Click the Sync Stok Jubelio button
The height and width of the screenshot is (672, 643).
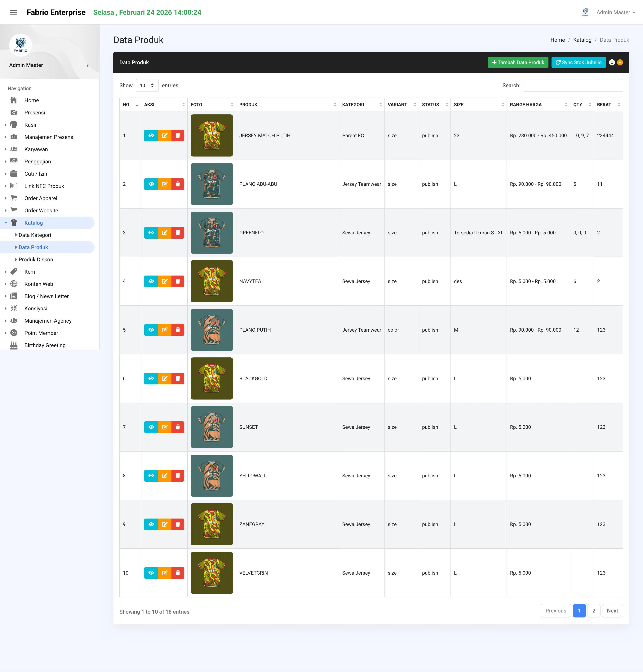coord(579,62)
